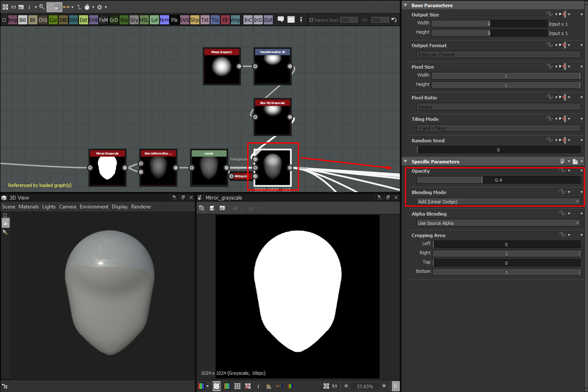Add an SVG node with SVG shortcut

[x=185, y=20]
